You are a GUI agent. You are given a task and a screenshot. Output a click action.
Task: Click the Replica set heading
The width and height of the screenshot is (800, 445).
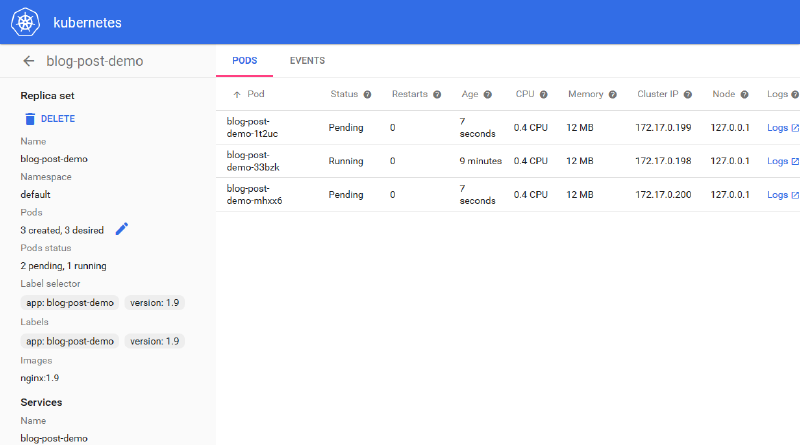[x=47, y=95]
